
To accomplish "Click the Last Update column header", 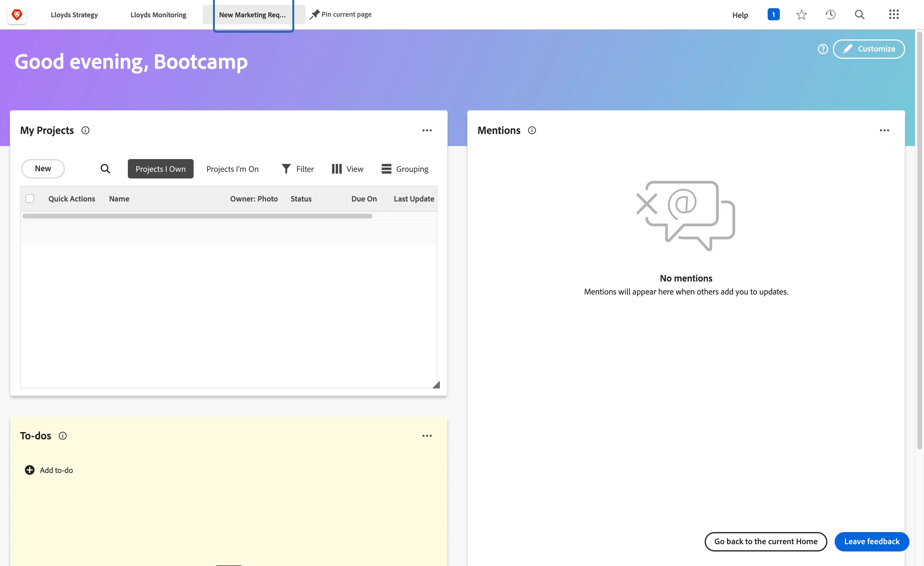I will [x=414, y=199].
